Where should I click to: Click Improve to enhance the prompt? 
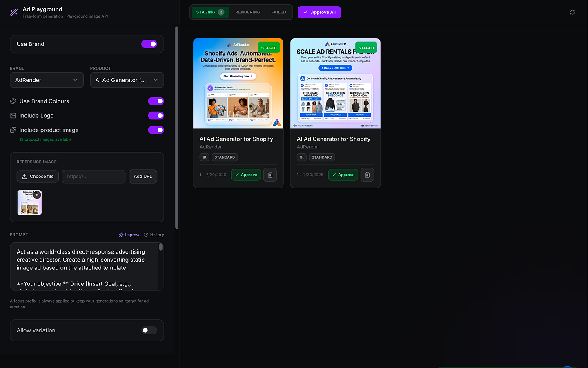click(x=130, y=235)
